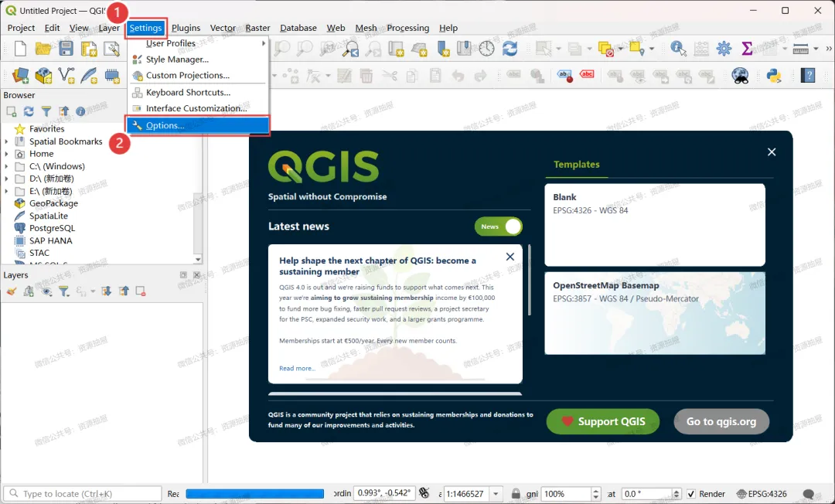Image resolution: width=835 pixels, height=504 pixels.
Task: Click the Support QGIS button
Action: (x=603, y=421)
